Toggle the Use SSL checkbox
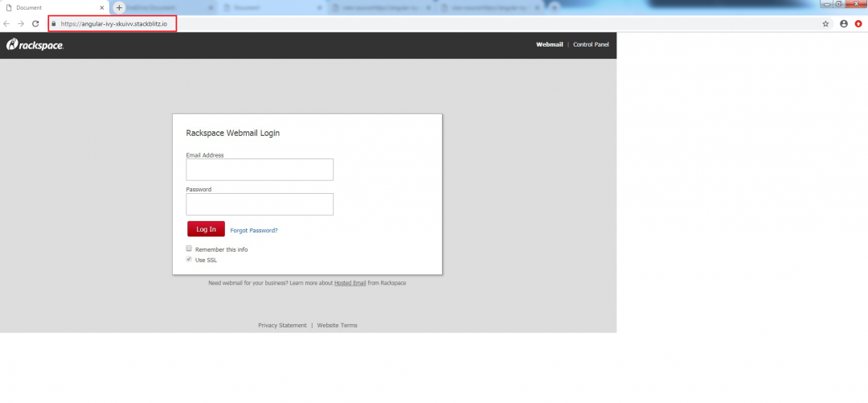This screenshot has height=403, width=868. pyautogui.click(x=190, y=259)
